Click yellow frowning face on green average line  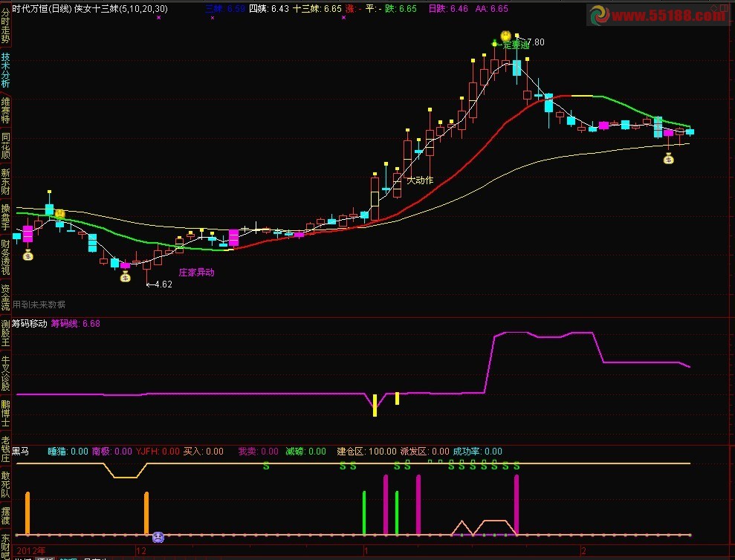pos(60,214)
